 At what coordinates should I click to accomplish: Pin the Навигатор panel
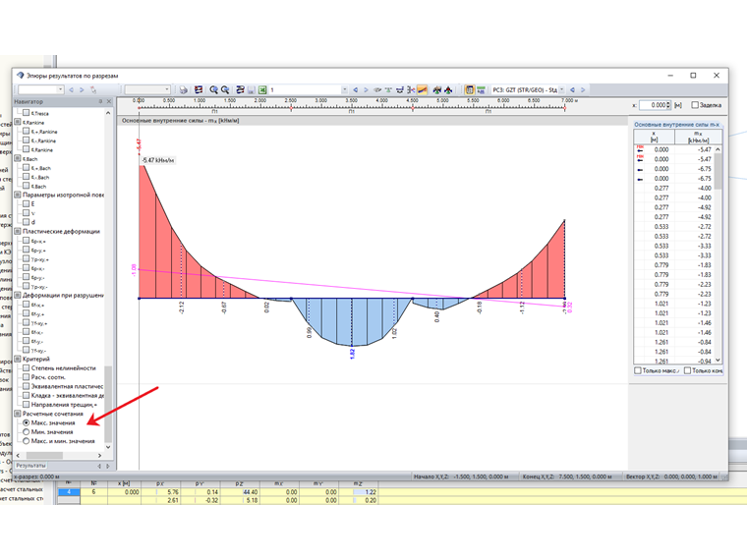[x=100, y=101]
